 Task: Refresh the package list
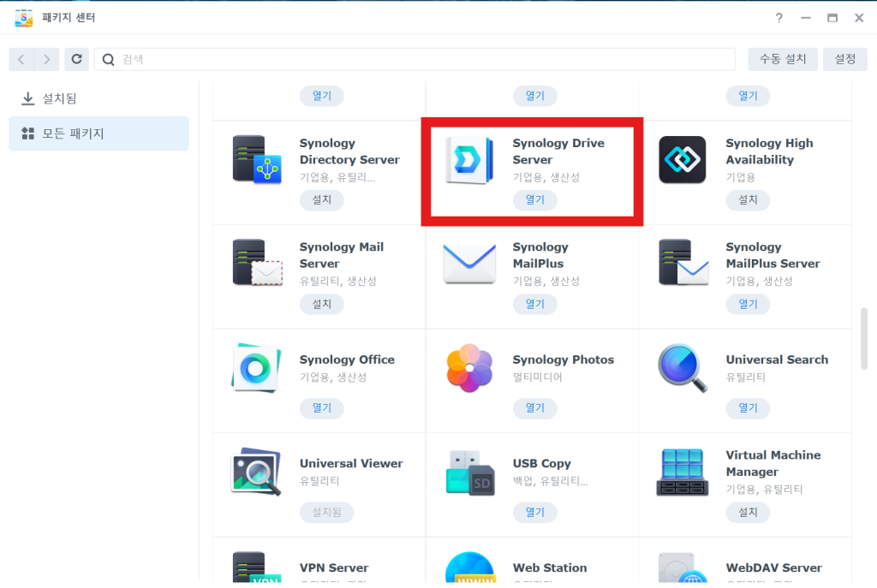click(76, 59)
